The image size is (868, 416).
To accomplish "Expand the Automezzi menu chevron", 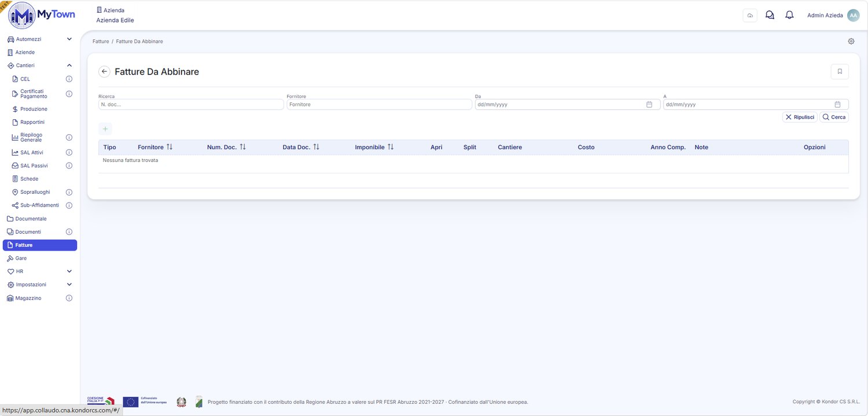I will pyautogui.click(x=69, y=39).
